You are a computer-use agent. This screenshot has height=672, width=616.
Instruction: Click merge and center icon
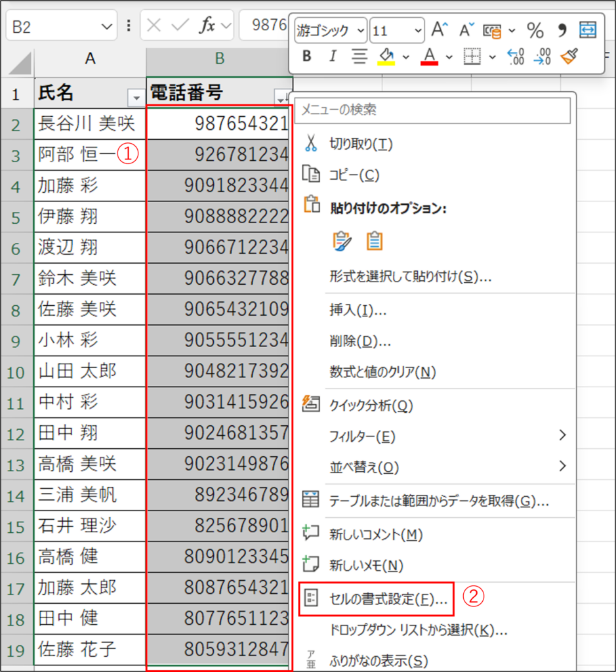tap(588, 30)
